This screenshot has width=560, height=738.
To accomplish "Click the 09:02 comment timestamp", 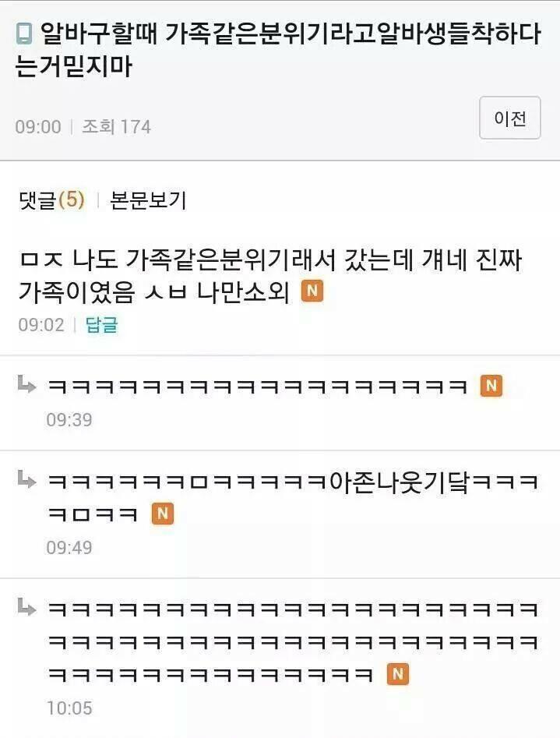I will pos(41,325).
